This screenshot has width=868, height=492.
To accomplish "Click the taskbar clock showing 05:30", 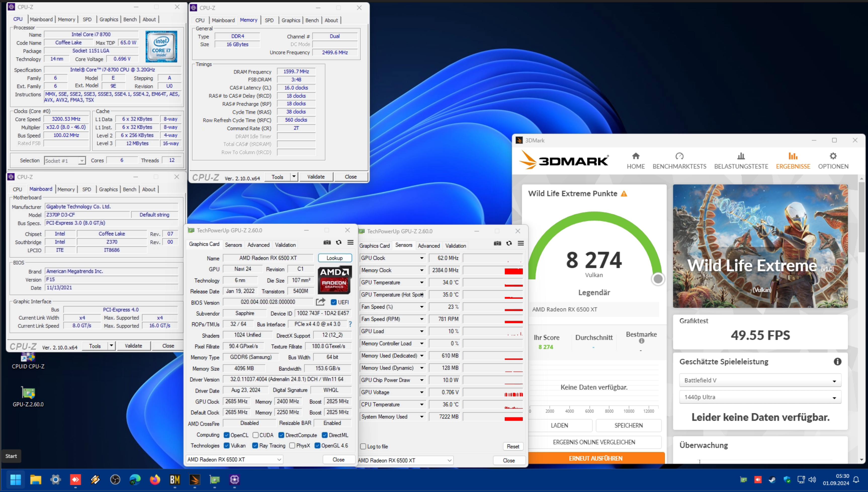I will point(836,479).
